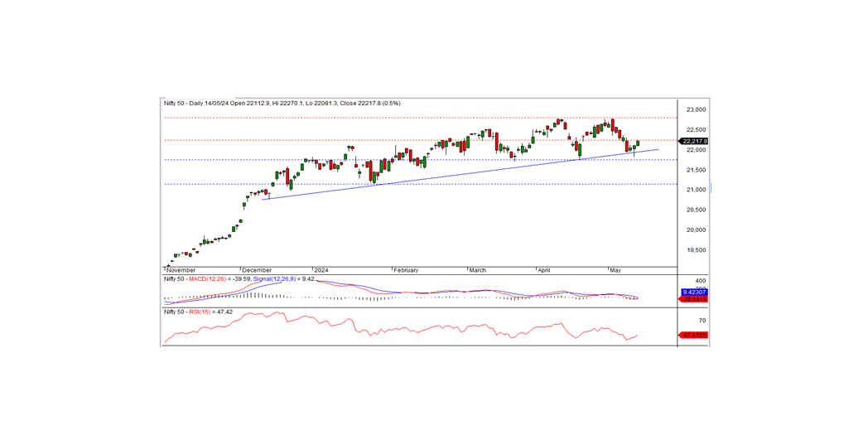The width and height of the screenshot is (868, 440).
Task: Click the 2024 time axis label
Action: point(321,270)
